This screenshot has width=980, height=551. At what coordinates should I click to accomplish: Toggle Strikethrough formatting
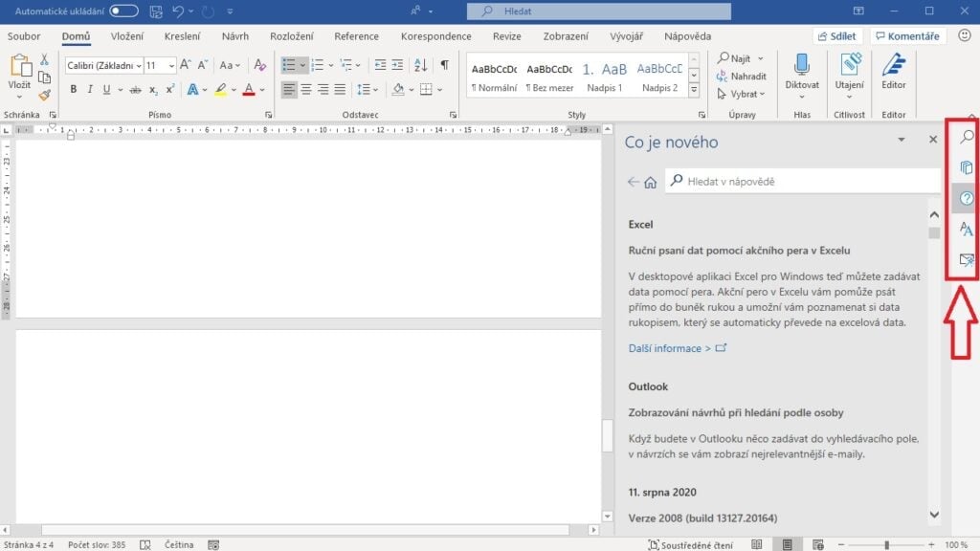click(136, 90)
